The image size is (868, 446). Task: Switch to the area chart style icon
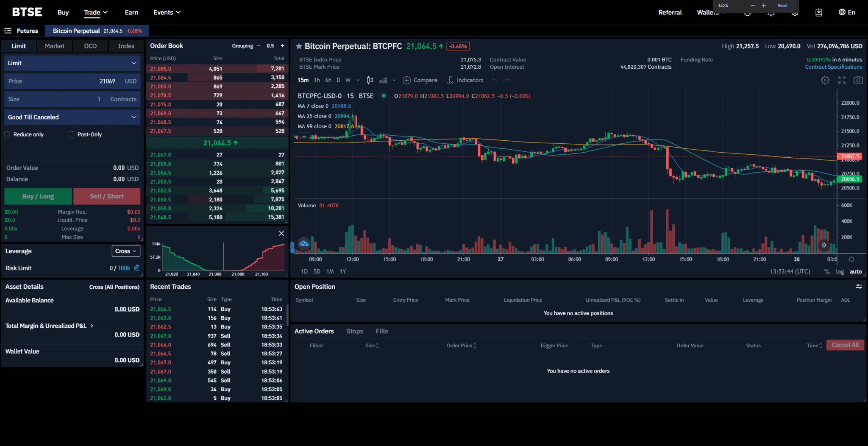383,80
